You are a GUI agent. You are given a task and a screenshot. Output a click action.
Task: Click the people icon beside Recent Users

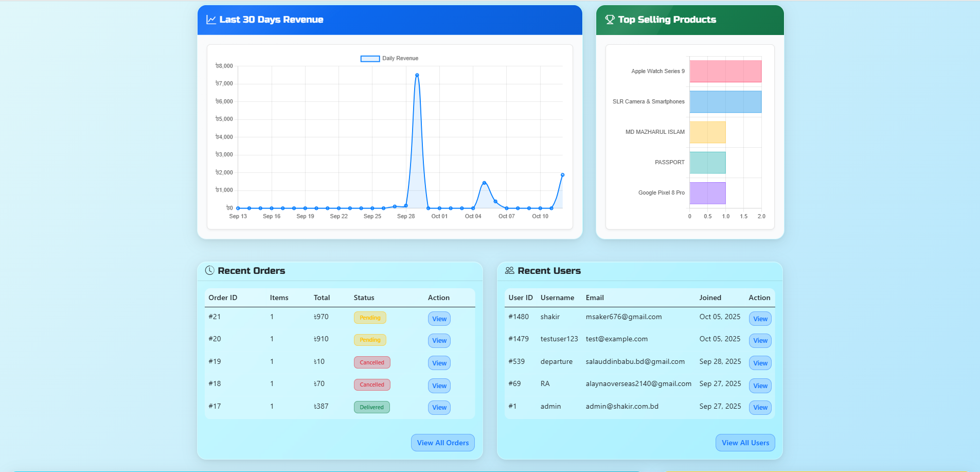tap(509, 270)
